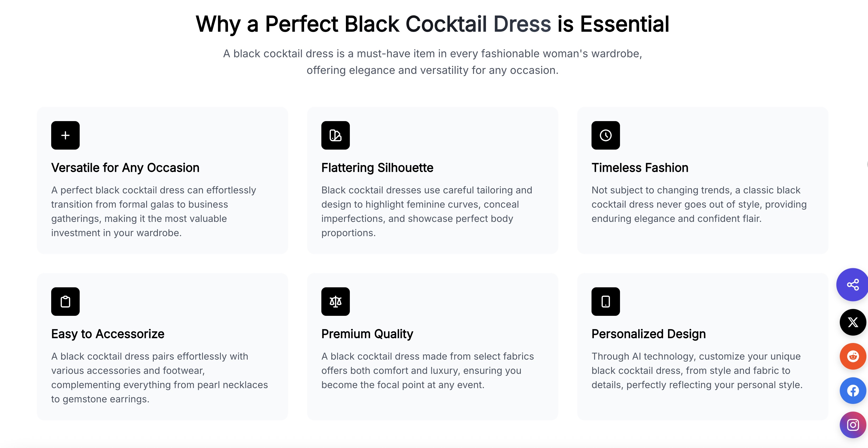Viewport: 868px width, 448px height.
Task: Click the phone icon above Personalized Design
Action: pyautogui.click(x=605, y=301)
